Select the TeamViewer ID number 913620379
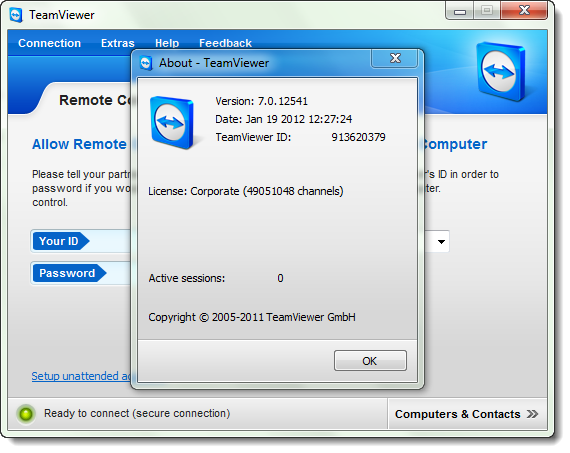 coord(358,137)
